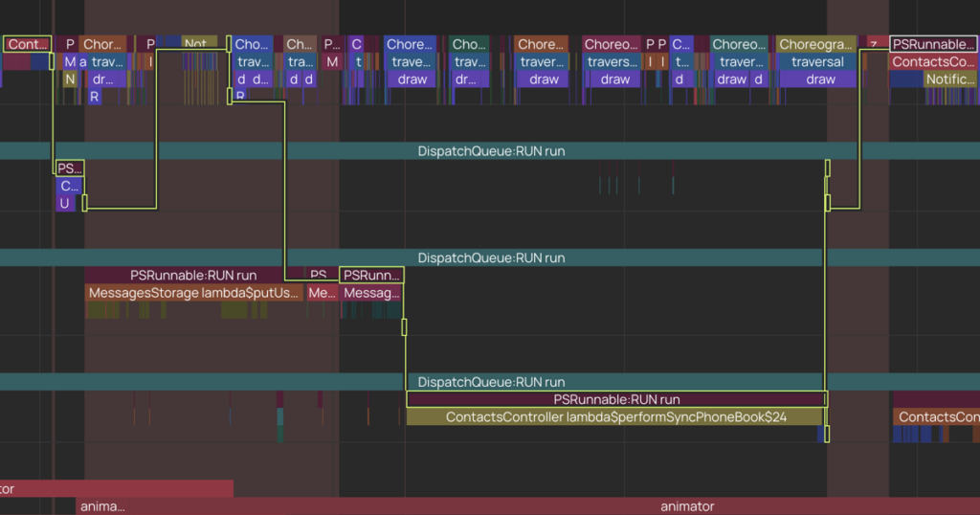Screen dimensions: 980x515
Task: Select the ContactsController lambda$performSyncPhoneBook$24 slice
Action: pyautogui.click(x=615, y=417)
